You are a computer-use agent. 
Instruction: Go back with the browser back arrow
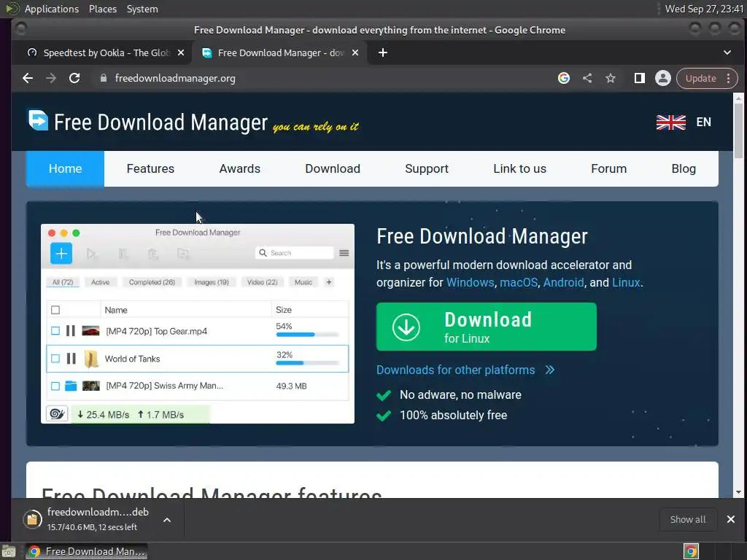click(x=28, y=78)
